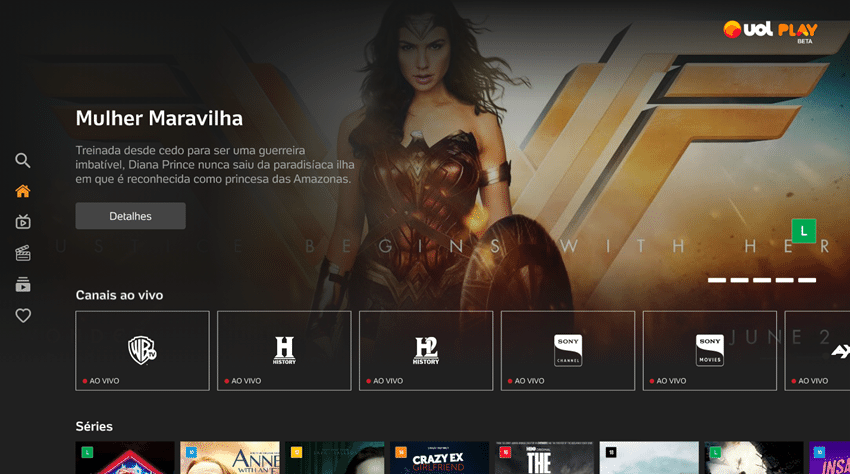Open the live TV icon in sidebar
850x474 pixels.
23,222
